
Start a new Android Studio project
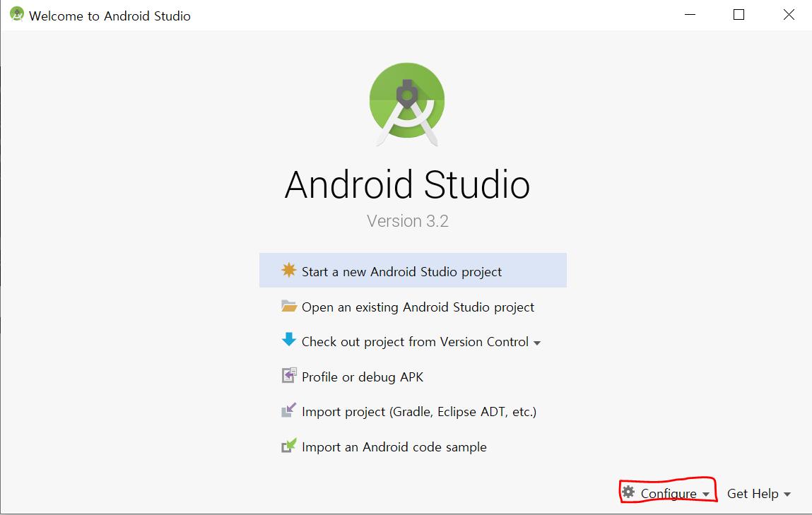[413, 270]
